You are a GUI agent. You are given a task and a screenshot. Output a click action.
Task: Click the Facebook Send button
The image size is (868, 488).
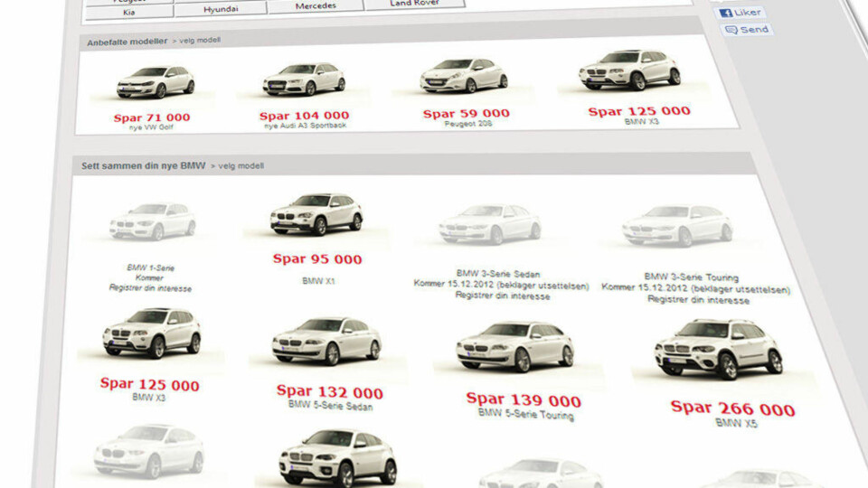pos(747,29)
